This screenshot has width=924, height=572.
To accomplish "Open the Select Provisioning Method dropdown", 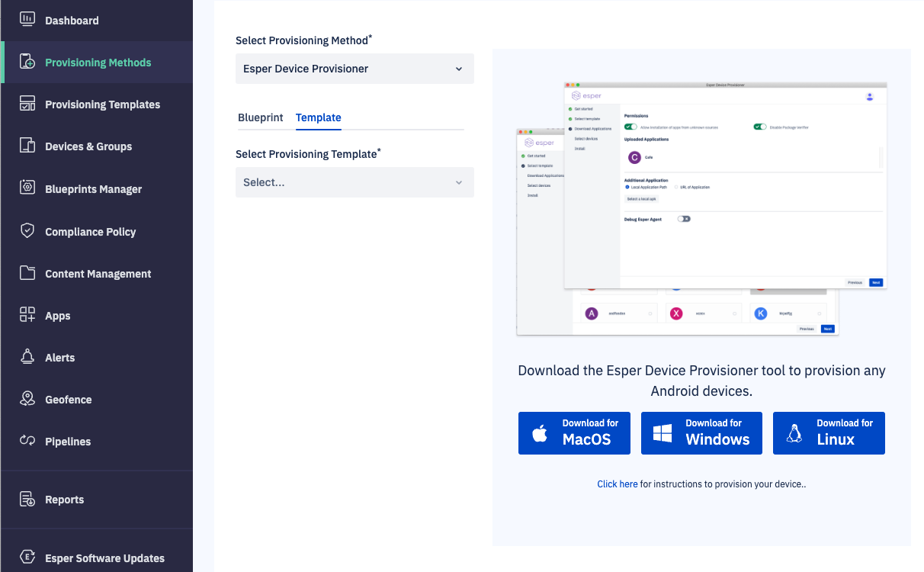I will (355, 69).
